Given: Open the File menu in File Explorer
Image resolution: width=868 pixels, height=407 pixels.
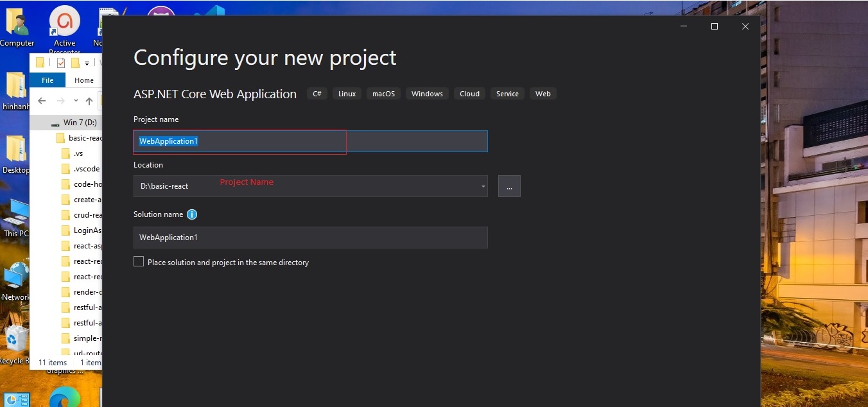Looking at the screenshot, I should coord(47,80).
